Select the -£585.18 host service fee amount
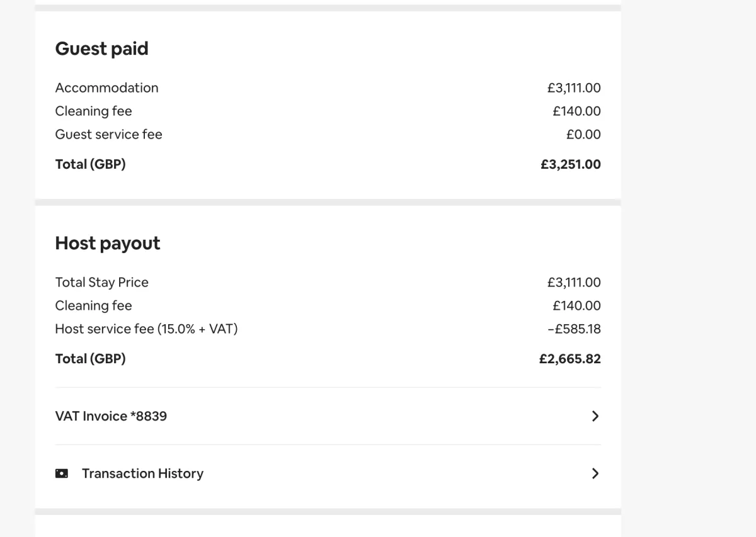Image resolution: width=756 pixels, height=537 pixels. click(x=575, y=329)
